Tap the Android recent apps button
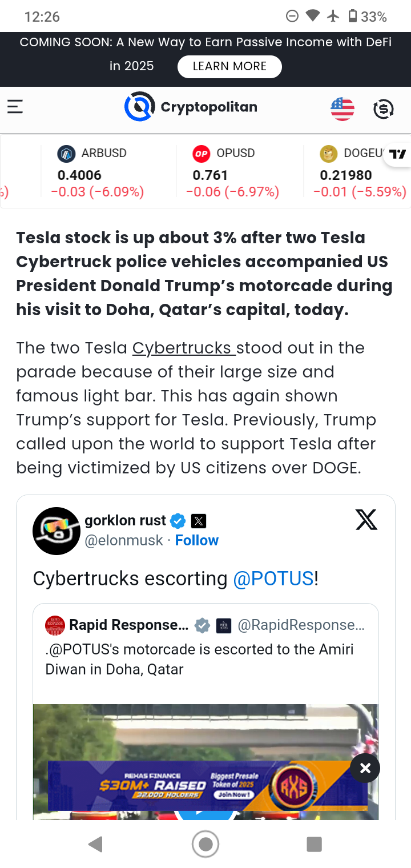 pos(314,844)
